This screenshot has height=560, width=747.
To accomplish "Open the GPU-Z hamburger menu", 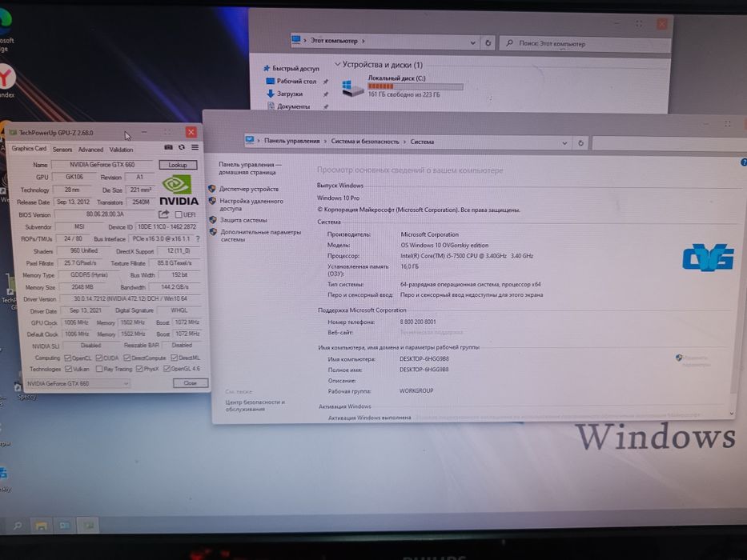I will click(x=195, y=148).
